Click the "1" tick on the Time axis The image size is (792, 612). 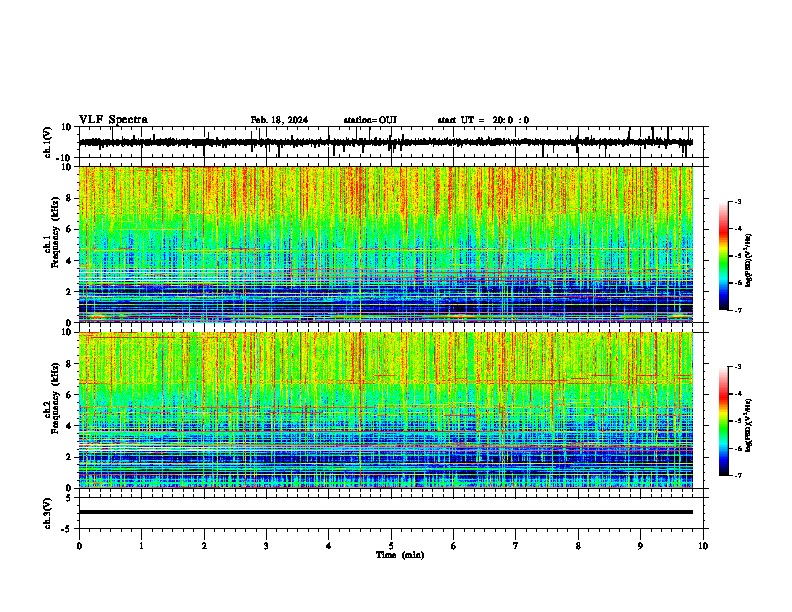(x=141, y=546)
